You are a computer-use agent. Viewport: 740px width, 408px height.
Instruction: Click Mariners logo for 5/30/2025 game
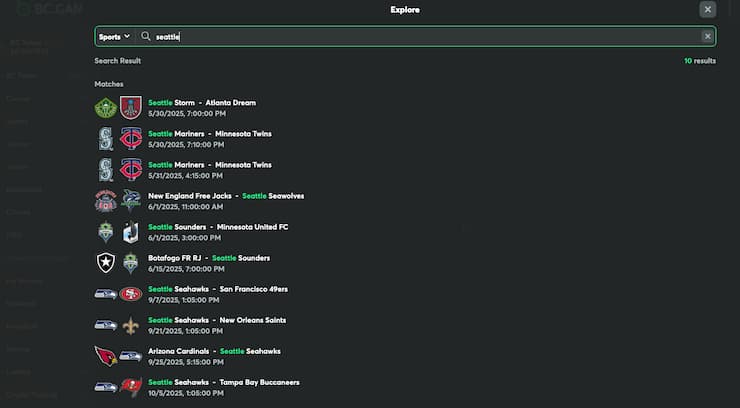pyautogui.click(x=106, y=139)
